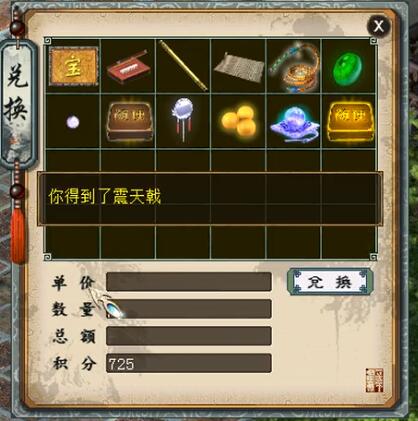This screenshot has height=421, width=418.
Task: Click the 单价 unit price field
Action: (x=189, y=282)
